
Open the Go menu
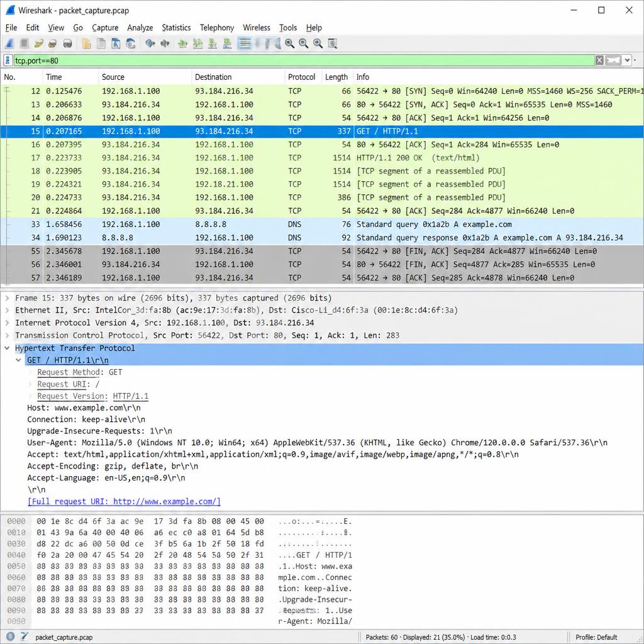click(78, 28)
